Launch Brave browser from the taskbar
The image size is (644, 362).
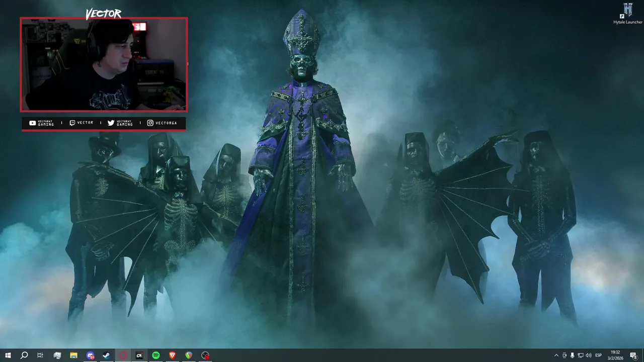pyautogui.click(x=173, y=355)
